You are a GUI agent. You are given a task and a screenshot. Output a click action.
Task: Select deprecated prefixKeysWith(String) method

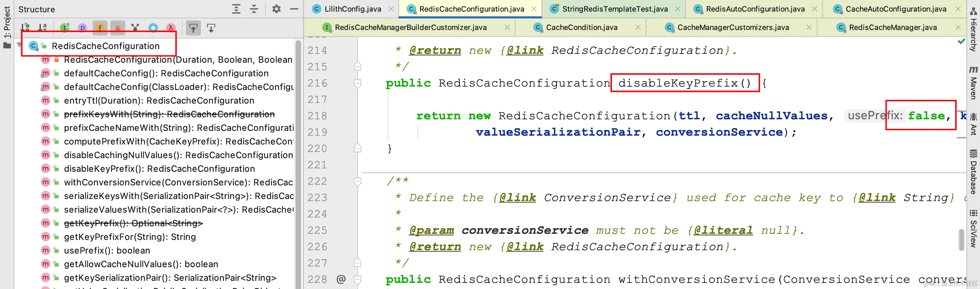(169, 114)
